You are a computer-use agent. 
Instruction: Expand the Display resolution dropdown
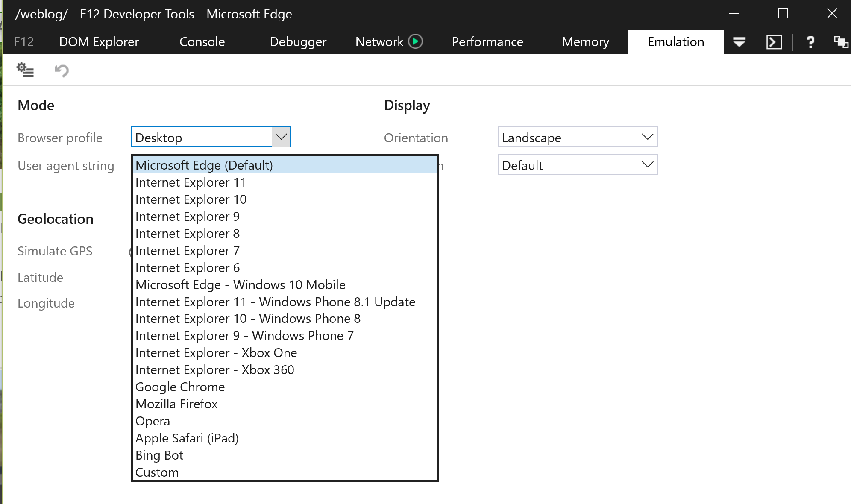tap(648, 166)
